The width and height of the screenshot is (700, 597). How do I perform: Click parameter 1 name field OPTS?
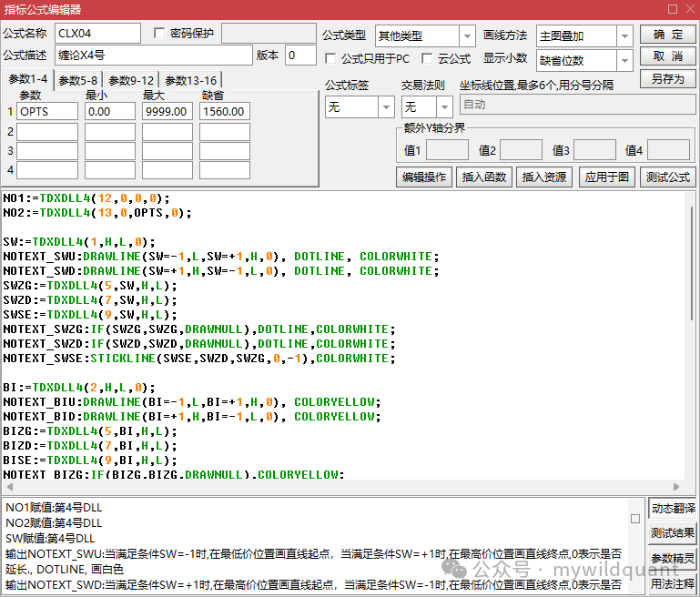click(47, 112)
